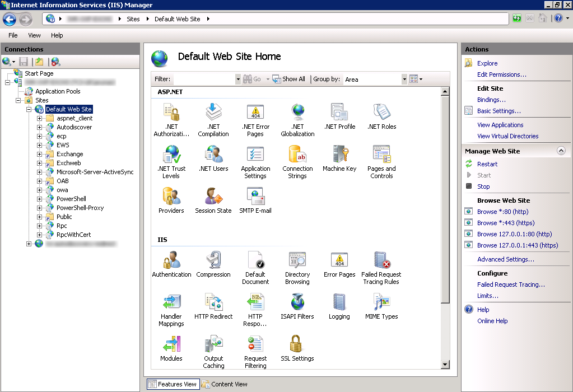The height and width of the screenshot is (392, 573).
Task: Click the Filter text input field
Action: (204, 80)
